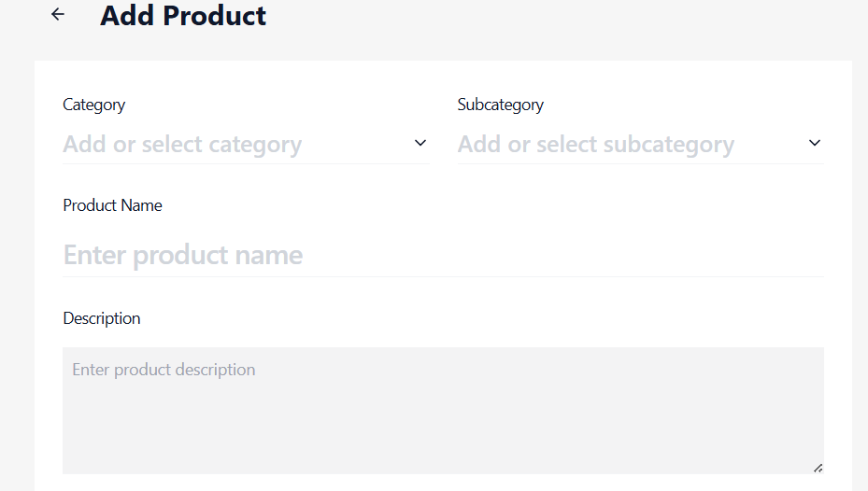Go back using the left arrow icon
The width and height of the screenshot is (868, 491).
58,14
